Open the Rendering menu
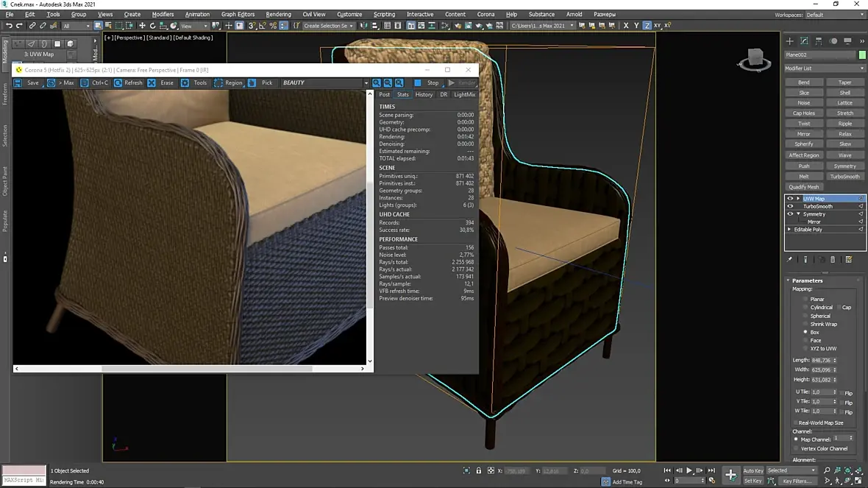Image resolution: width=868 pixels, height=488 pixels. pos(278,14)
